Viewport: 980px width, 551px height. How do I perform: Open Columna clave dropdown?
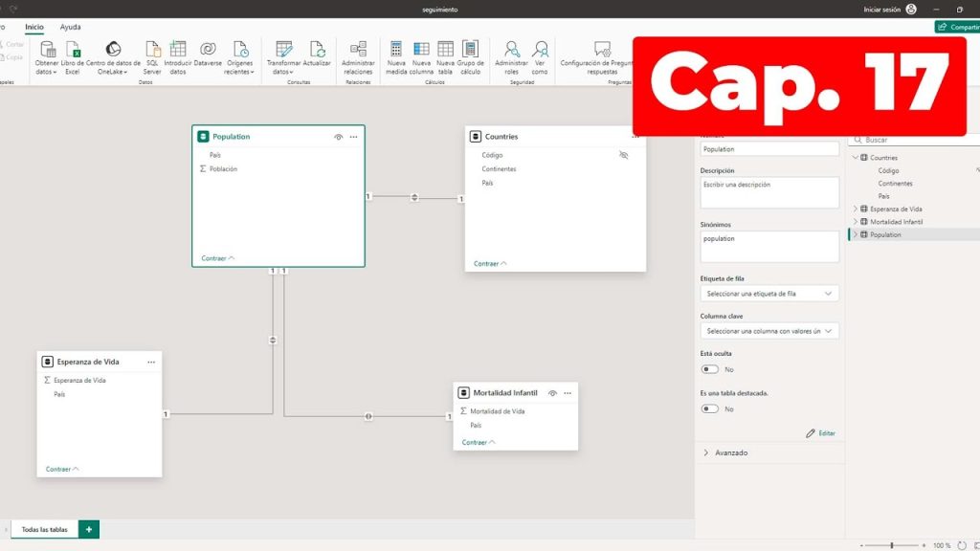point(769,331)
